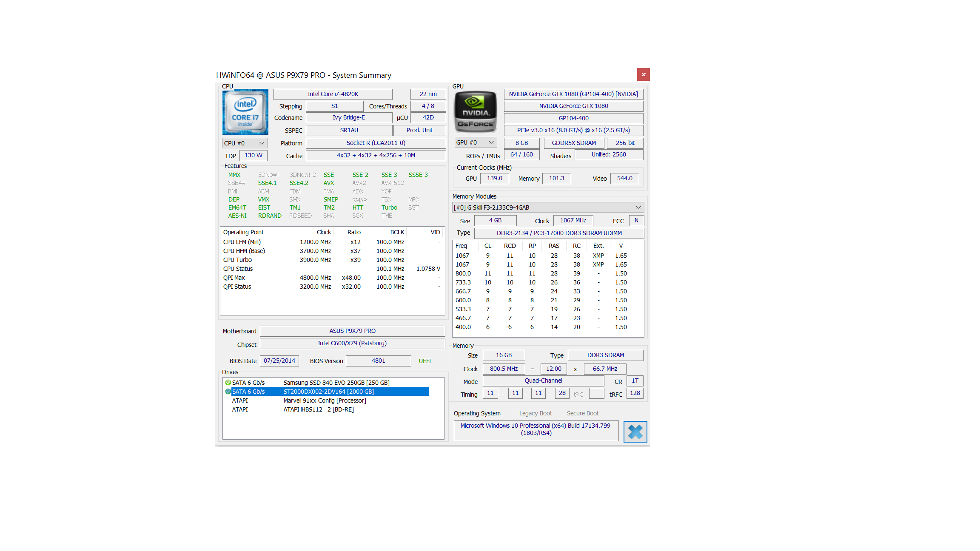Select the Samsung SSD 840 EVO drive

(x=336, y=383)
